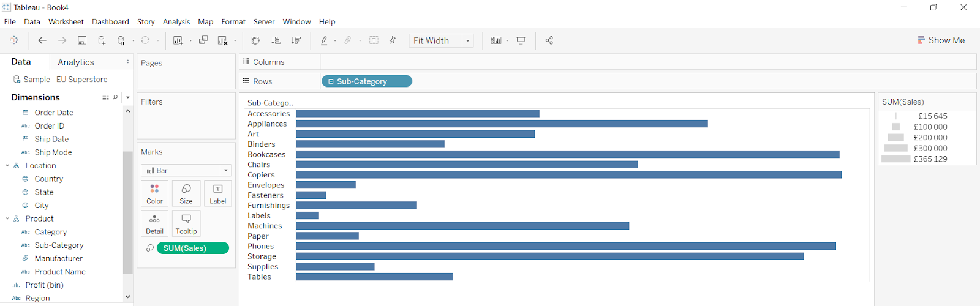Switch to the Analytics tab
Screen dimensions: 980x306
coord(76,62)
